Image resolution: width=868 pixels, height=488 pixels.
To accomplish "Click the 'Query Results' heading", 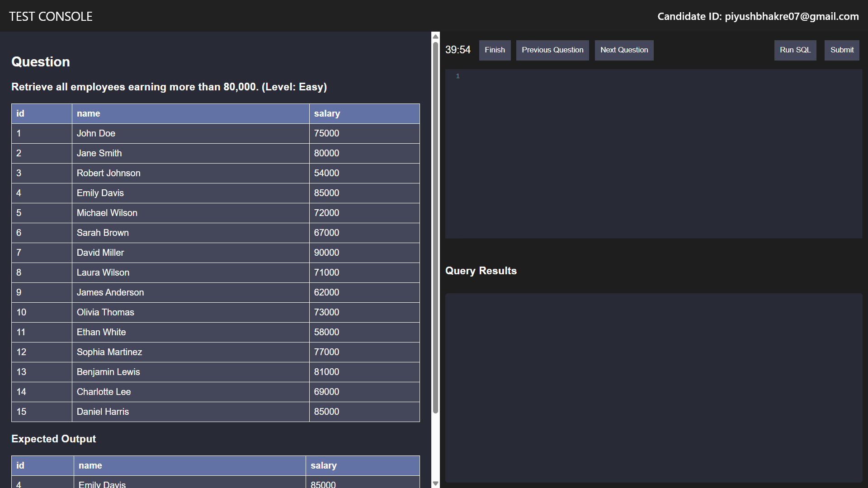I will point(481,271).
